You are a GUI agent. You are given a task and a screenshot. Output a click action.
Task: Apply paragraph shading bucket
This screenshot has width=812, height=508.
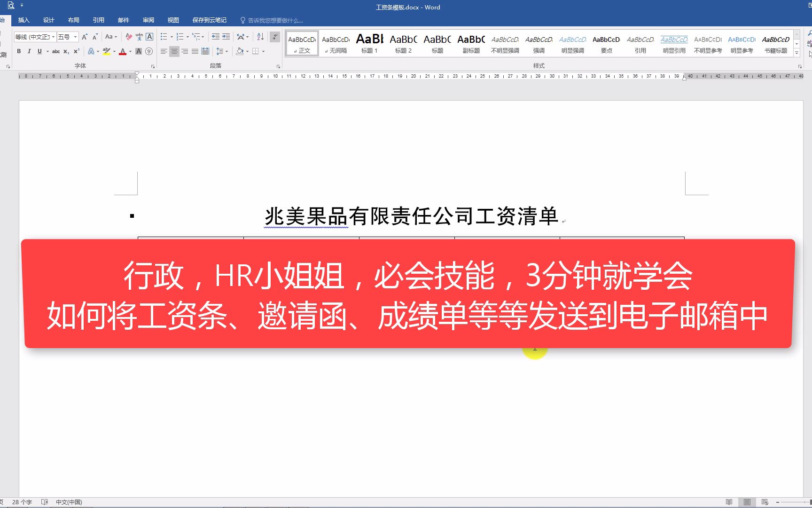point(240,51)
